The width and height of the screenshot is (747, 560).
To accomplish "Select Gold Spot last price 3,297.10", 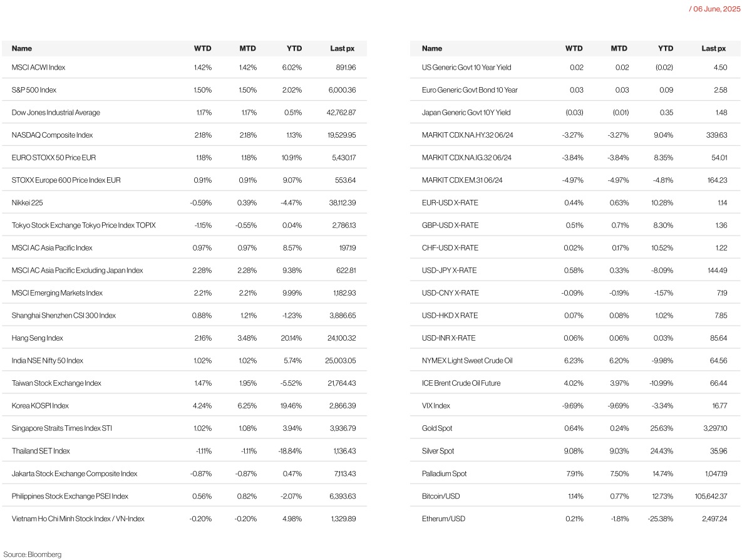I will tap(711, 428).
